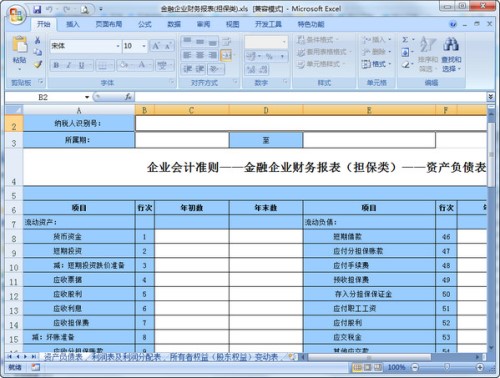Toggle Bold formatting button
The width and height of the screenshot is (500, 378).
coord(56,65)
